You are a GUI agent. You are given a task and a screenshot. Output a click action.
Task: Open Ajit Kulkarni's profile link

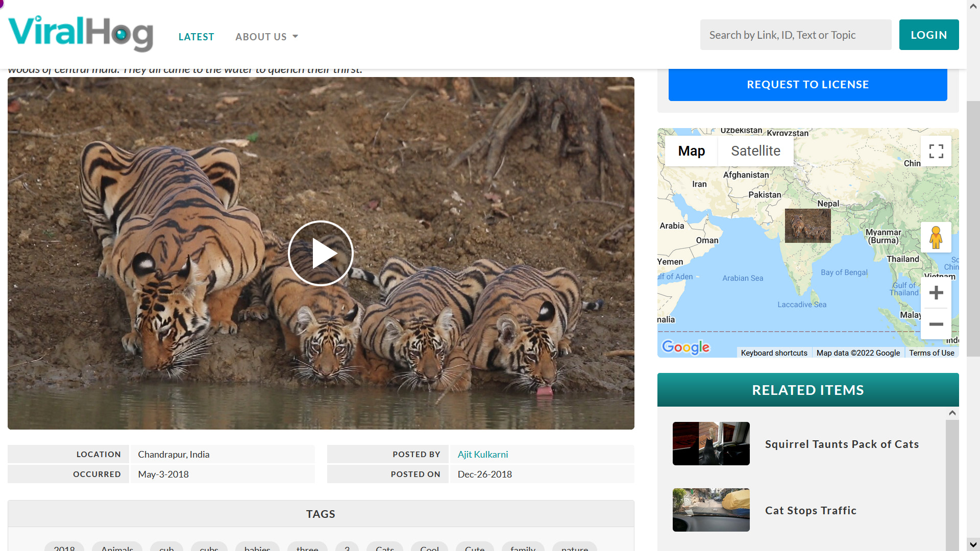click(482, 454)
